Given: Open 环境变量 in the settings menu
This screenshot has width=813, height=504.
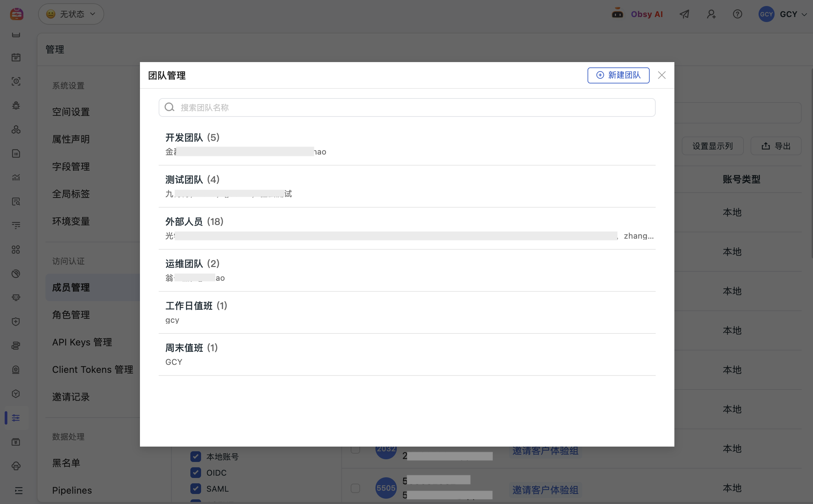Looking at the screenshot, I should coord(71,221).
